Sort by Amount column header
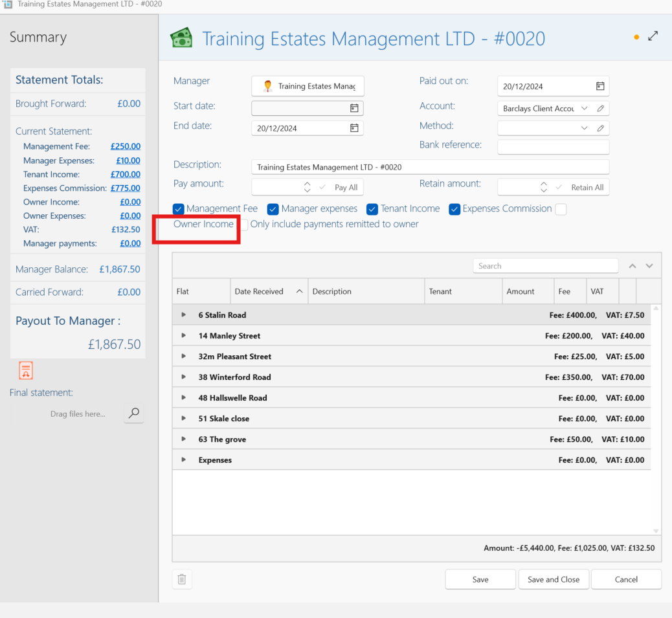Viewport: 672px width, 618px height. (x=528, y=291)
